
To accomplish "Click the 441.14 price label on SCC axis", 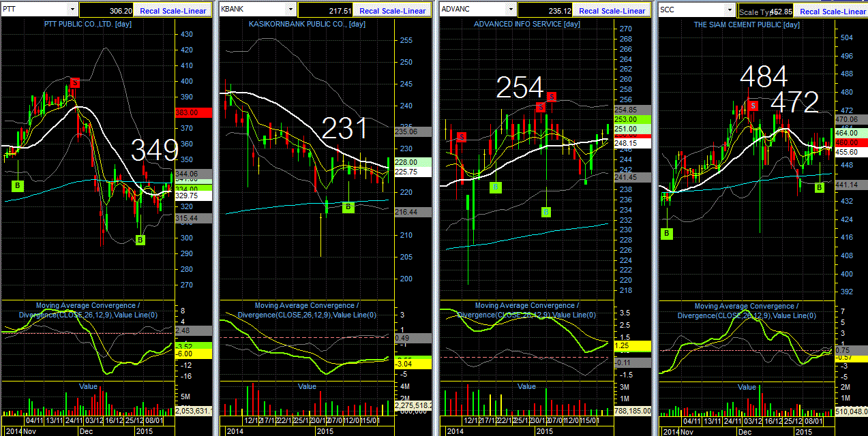I will pos(851,185).
